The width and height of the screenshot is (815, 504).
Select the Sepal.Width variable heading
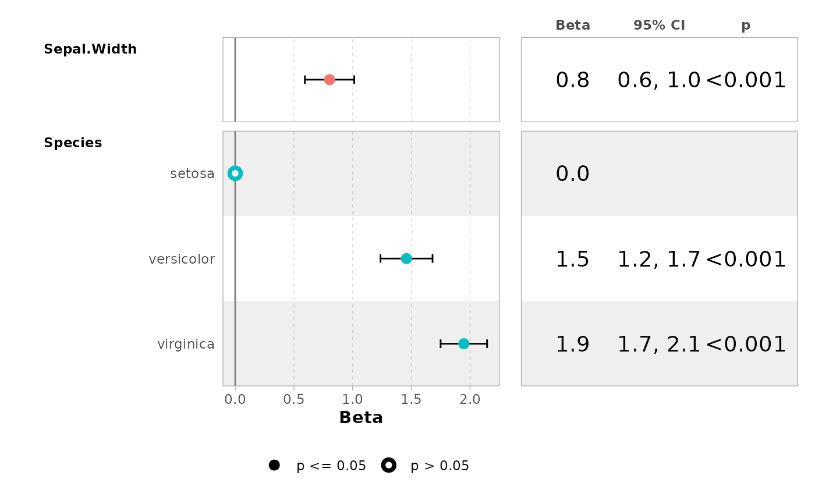pos(90,49)
